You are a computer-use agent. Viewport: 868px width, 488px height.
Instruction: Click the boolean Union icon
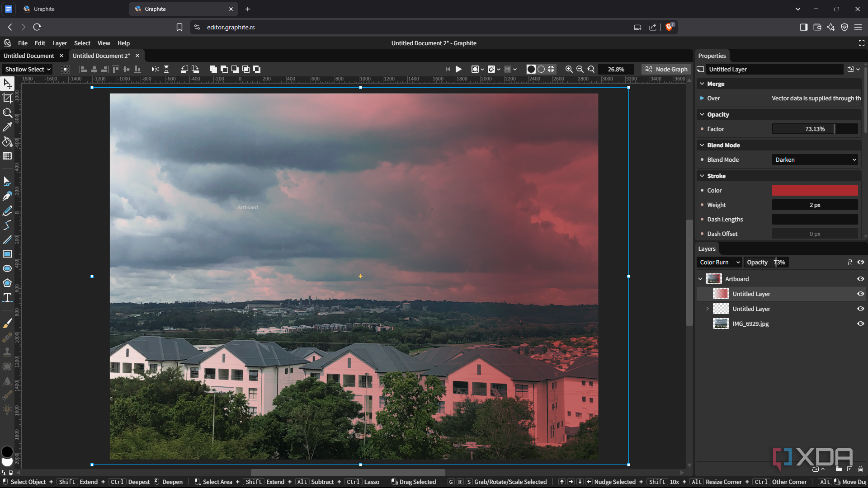(x=213, y=69)
